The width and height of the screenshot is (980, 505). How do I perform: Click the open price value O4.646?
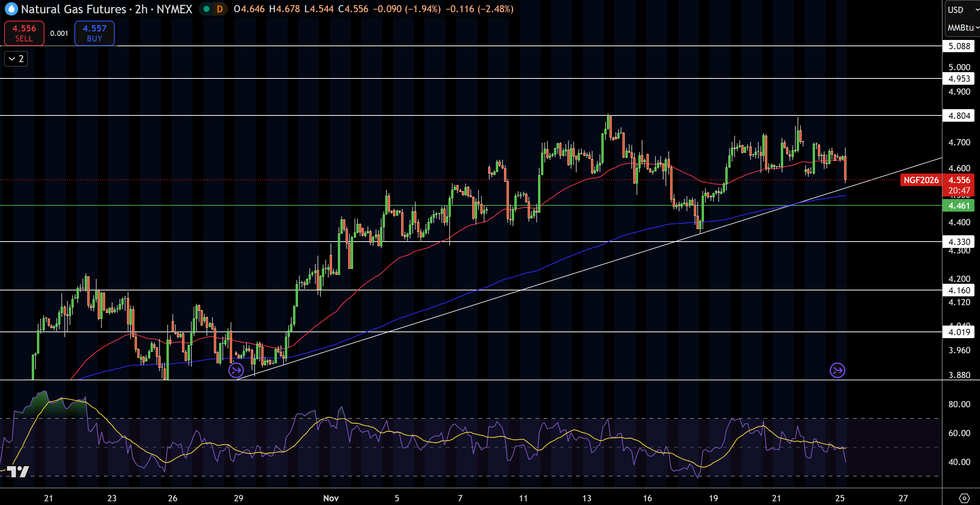(247, 9)
